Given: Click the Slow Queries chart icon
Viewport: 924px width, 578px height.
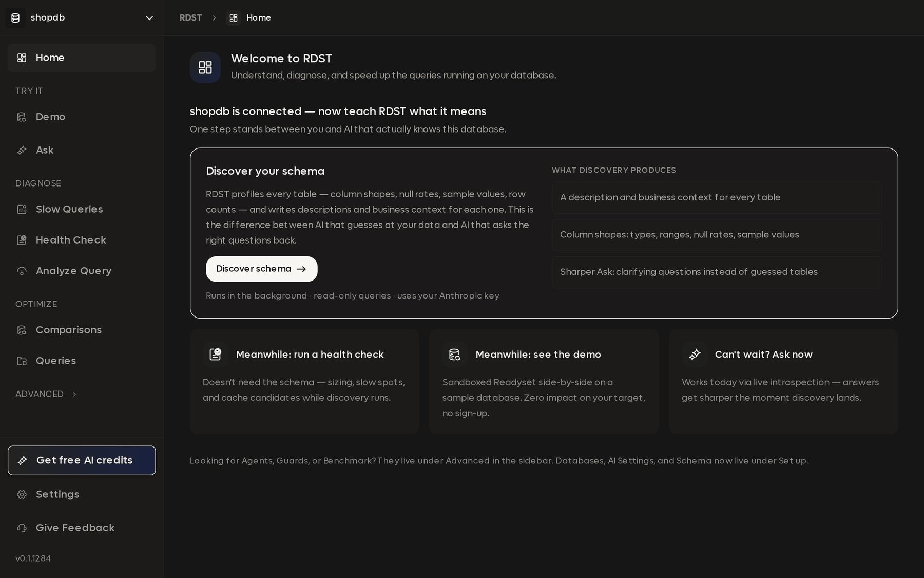Looking at the screenshot, I should pos(22,209).
